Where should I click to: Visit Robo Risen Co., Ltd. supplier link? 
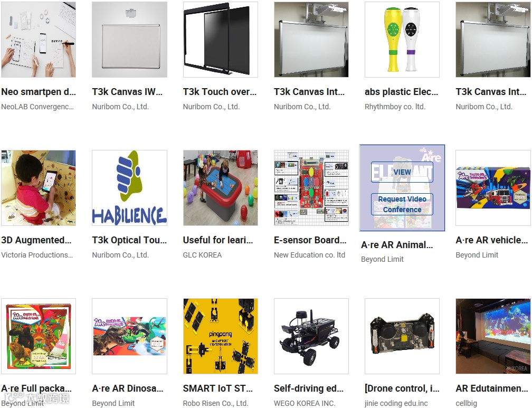[215, 403]
